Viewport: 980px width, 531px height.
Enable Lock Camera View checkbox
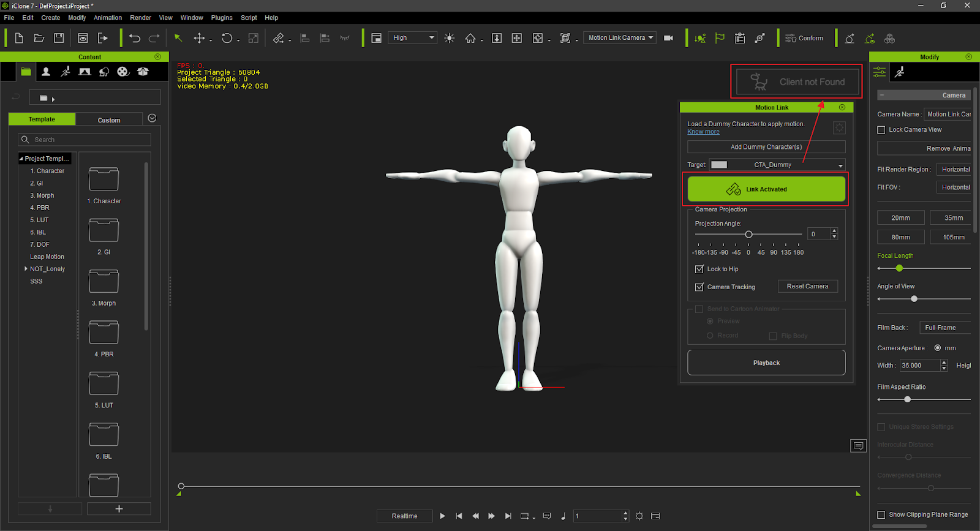(x=881, y=130)
